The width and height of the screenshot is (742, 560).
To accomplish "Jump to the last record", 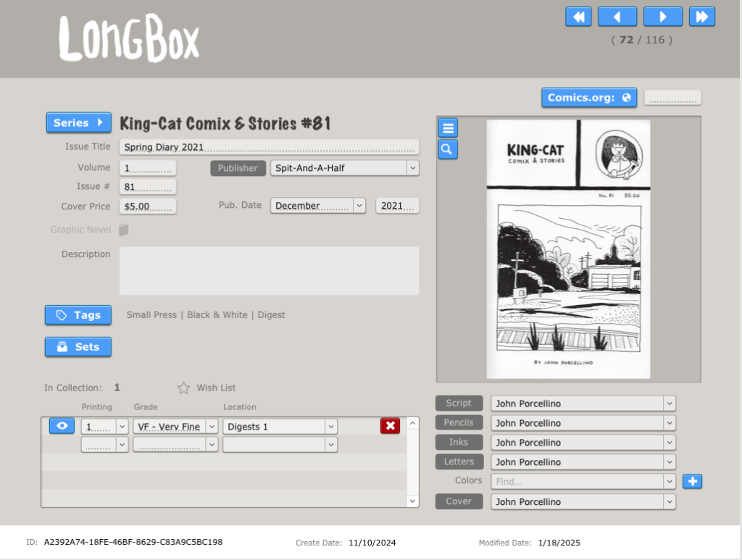I will pyautogui.click(x=701, y=17).
